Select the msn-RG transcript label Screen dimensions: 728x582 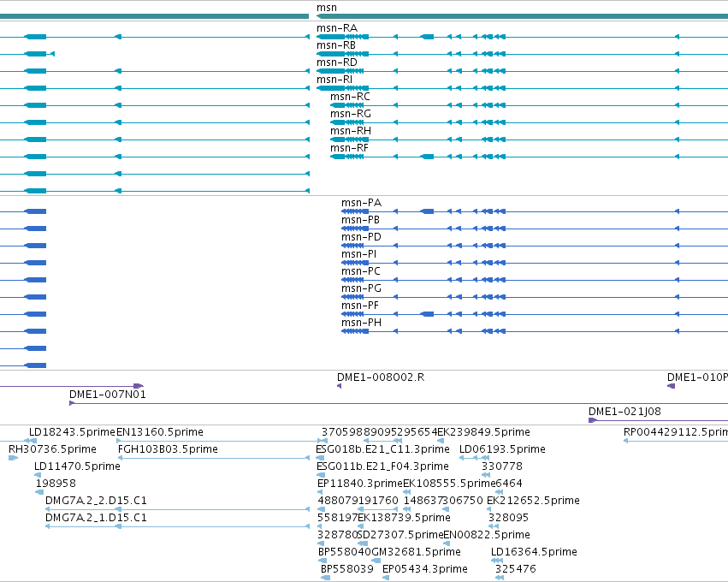tap(351, 114)
